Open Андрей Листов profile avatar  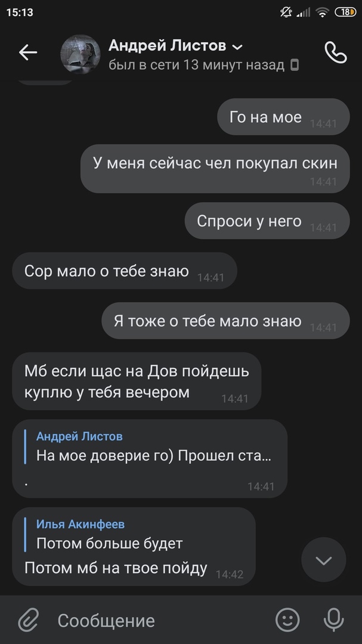click(x=81, y=54)
